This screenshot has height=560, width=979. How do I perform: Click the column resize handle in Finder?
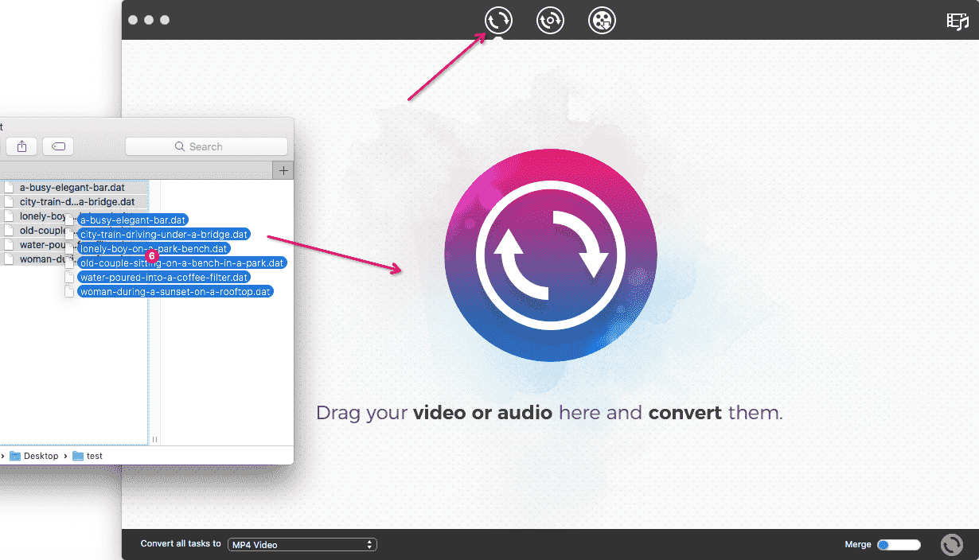click(x=154, y=439)
